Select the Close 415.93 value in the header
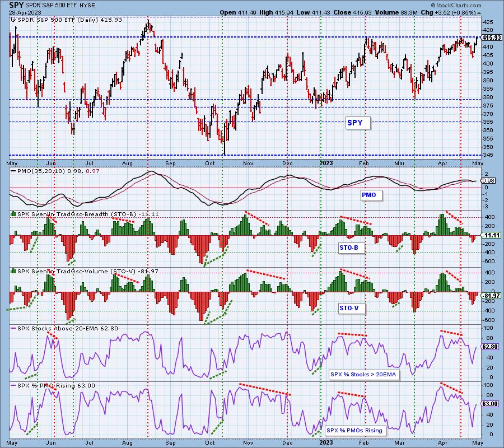Image resolution: width=504 pixels, height=448 pixels. 352,12
